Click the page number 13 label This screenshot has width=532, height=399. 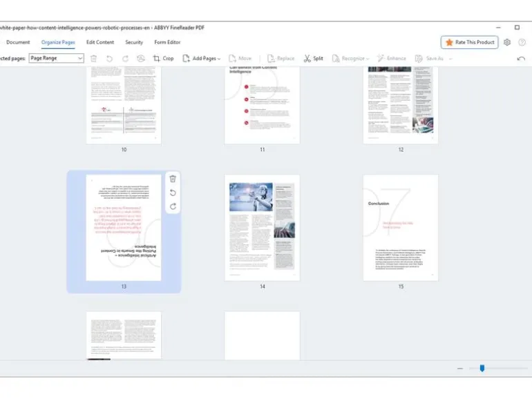(124, 286)
